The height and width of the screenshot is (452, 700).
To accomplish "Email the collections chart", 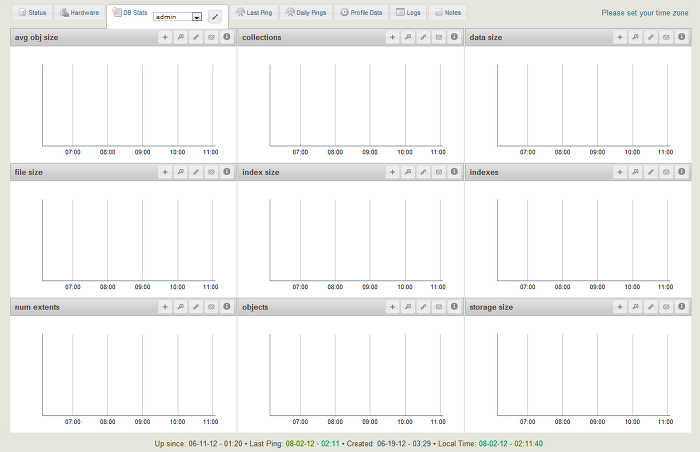I will coord(438,37).
